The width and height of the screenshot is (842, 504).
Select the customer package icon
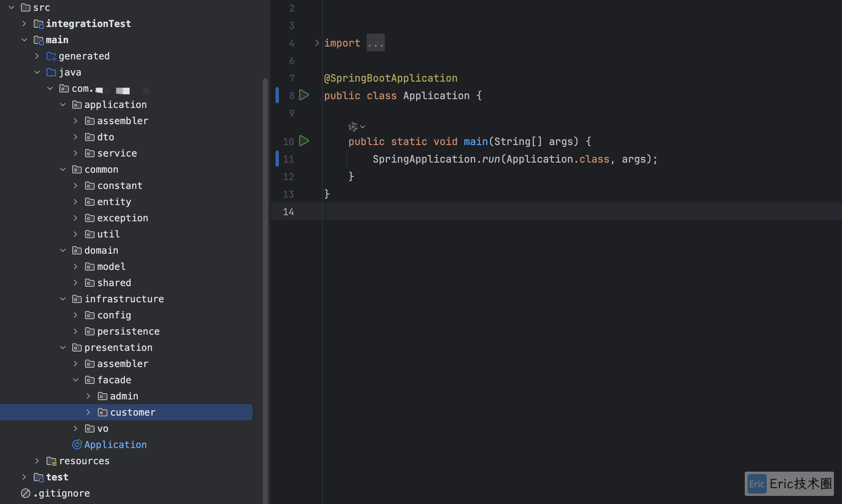(x=103, y=412)
